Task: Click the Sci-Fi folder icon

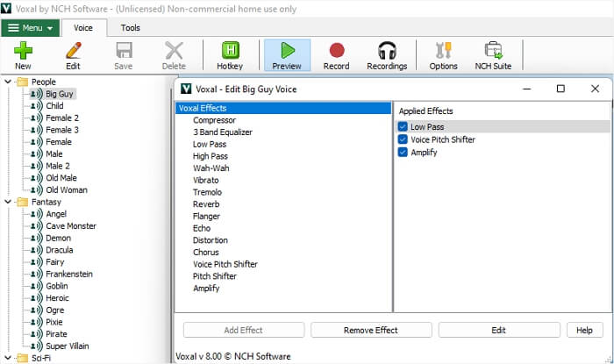Action: pos(23,358)
